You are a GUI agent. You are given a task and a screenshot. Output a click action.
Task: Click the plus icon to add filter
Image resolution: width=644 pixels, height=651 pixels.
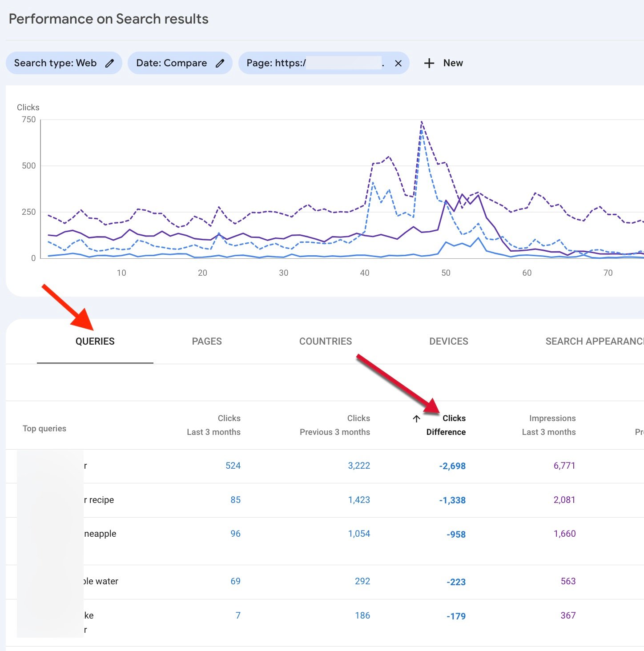pyautogui.click(x=429, y=63)
